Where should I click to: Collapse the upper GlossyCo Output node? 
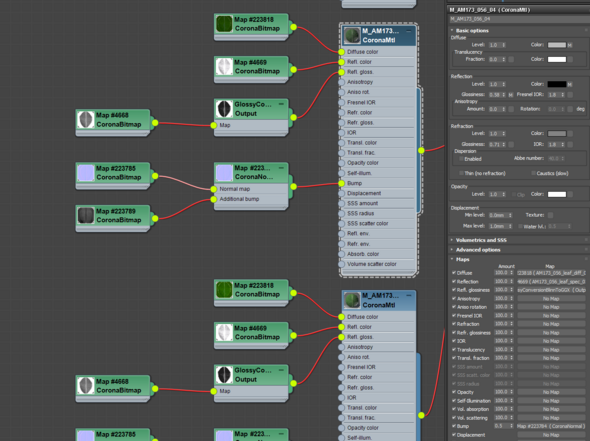[281, 104]
